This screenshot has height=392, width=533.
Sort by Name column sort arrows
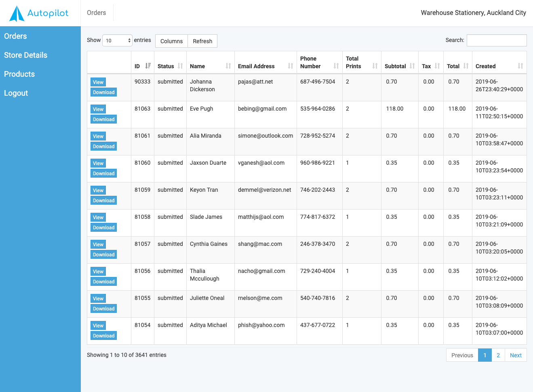point(228,66)
